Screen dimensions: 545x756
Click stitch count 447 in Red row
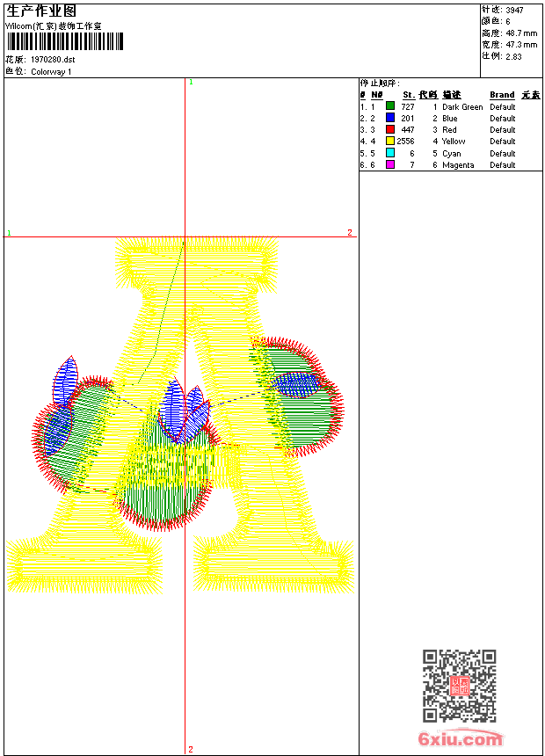(x=408, y=130)
